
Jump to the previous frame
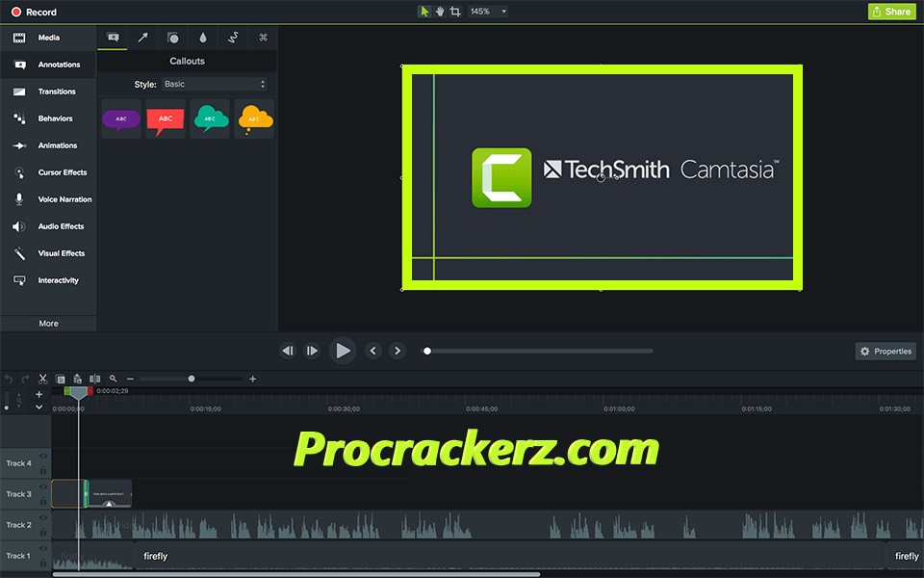pos(288,351)
